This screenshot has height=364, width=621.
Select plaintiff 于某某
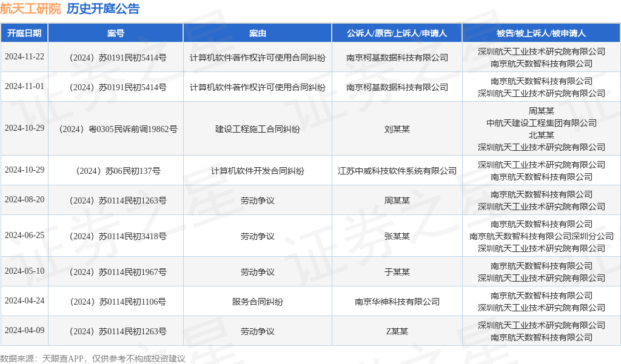click(397, 272)
